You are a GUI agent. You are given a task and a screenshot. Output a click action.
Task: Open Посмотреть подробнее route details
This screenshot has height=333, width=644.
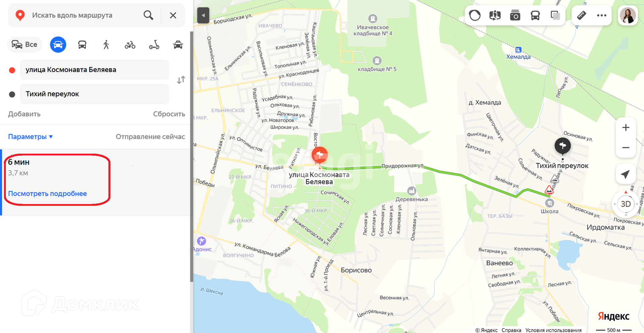[47, 194]
